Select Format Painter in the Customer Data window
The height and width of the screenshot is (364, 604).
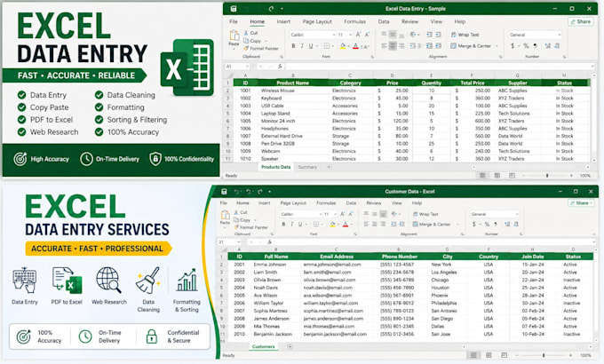point(251,227)
